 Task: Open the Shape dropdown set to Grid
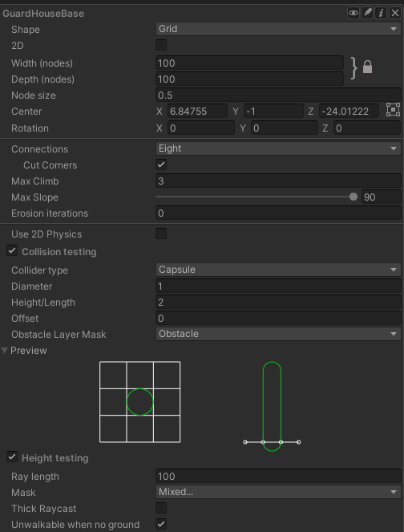point(278,29)
